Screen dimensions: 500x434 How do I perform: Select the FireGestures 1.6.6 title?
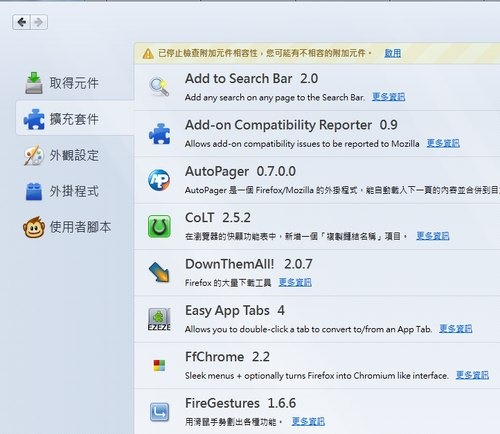(240, 403)
